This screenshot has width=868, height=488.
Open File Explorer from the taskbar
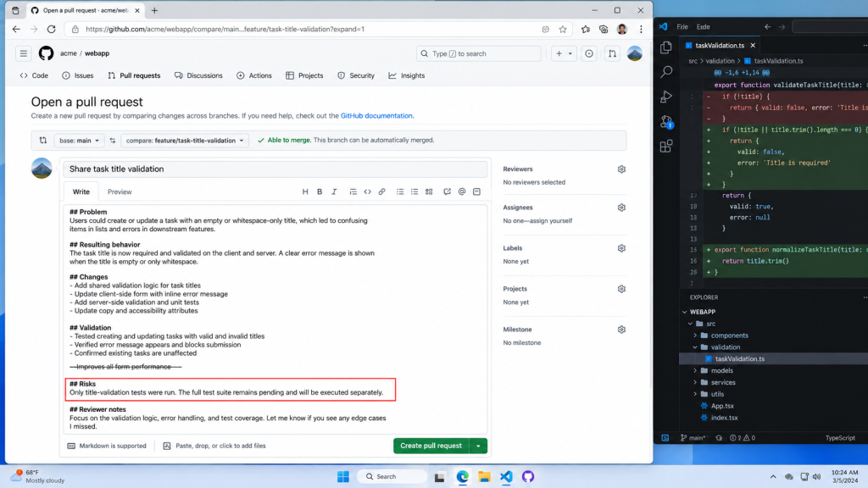pyautogui.click(x=484, y=476)
